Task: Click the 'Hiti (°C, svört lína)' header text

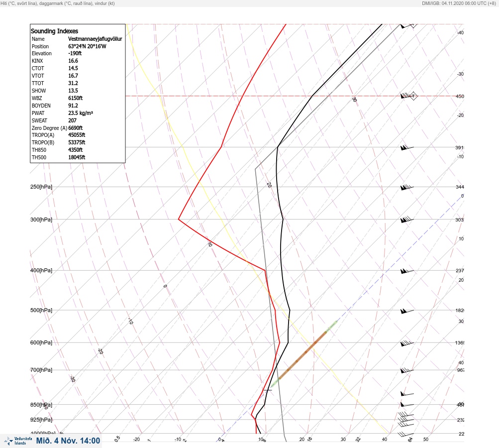Action: pyautogui.click(x=18, y=3)
